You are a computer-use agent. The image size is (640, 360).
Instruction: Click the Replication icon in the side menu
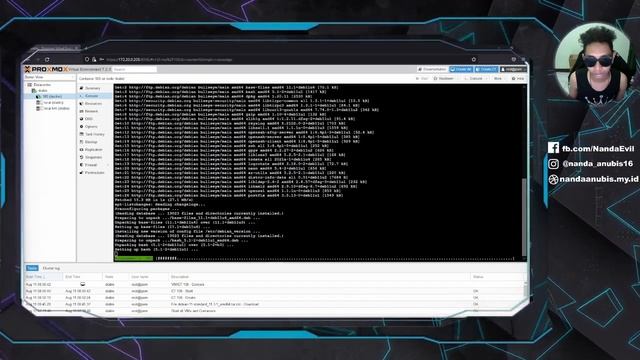point(81,150)
